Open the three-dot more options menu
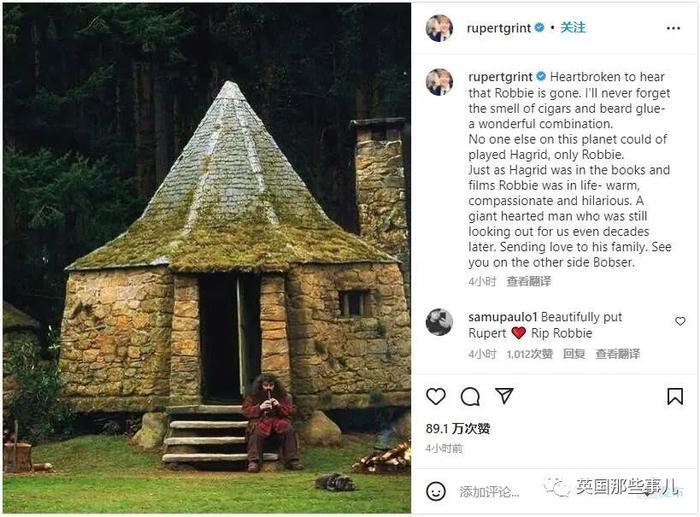Viewport: 700px width, 517px height. (x=675, y=28)
